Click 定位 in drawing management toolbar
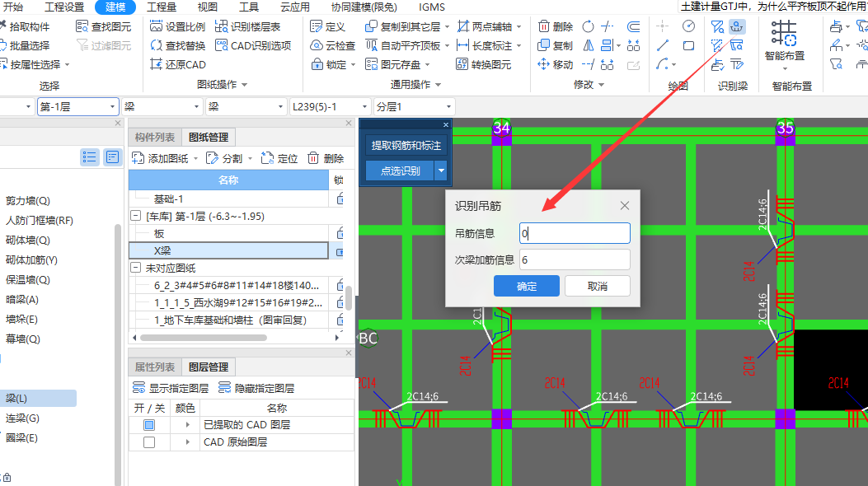The height and width of the screenshot is (486, 868). [x=279, y=159]
